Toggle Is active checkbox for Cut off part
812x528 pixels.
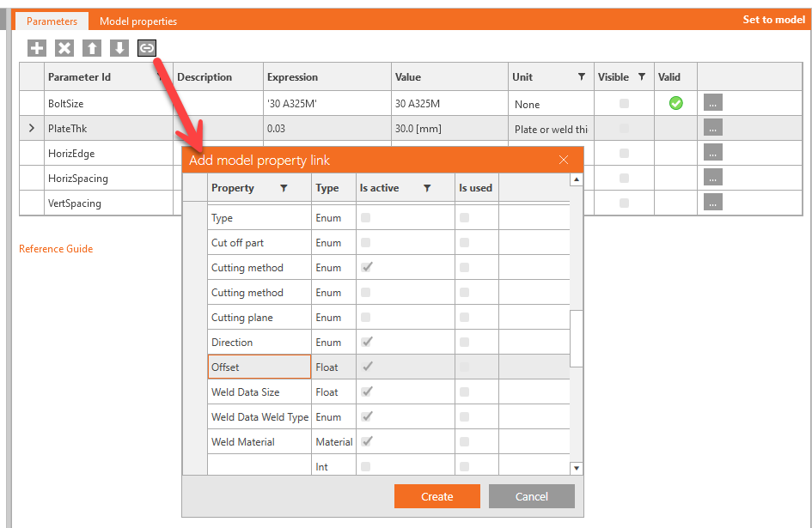tap(365, 242)
